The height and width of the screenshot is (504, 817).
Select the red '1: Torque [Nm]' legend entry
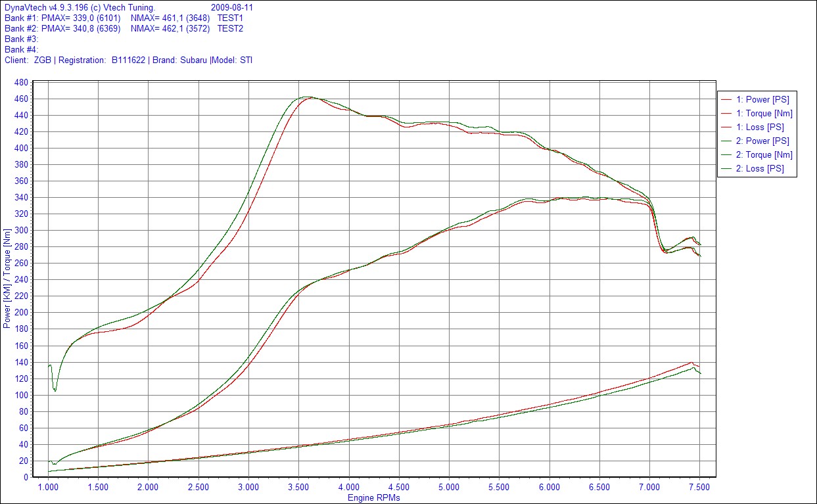pyautogui.click(x=764, y=113)
